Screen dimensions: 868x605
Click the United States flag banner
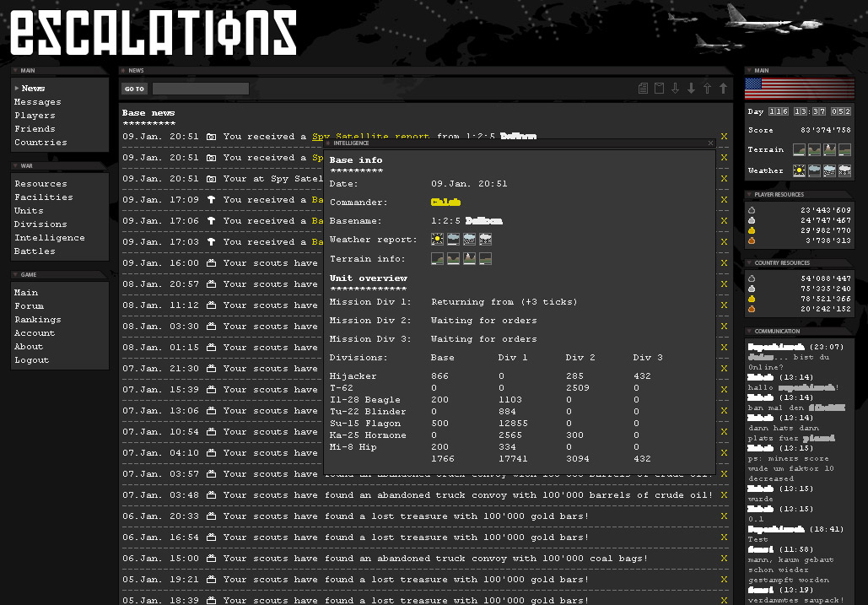(799, 89)
